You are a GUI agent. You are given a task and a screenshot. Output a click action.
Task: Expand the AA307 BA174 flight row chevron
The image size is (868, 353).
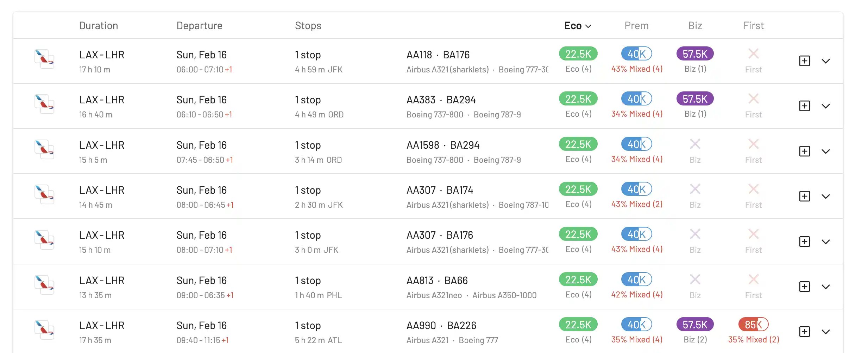(825, 196)
